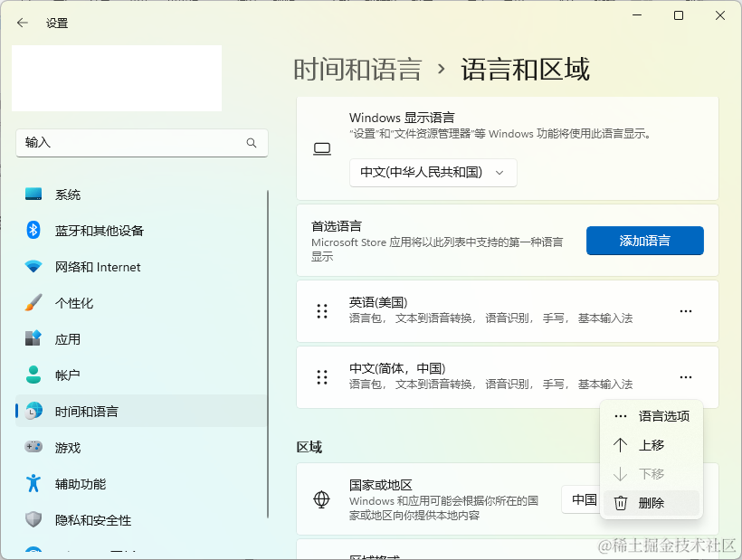Open the Windows 显示语言 dropdown
Image resolution: width=742 pixels, height=560 pixels.
coord(433,172)
